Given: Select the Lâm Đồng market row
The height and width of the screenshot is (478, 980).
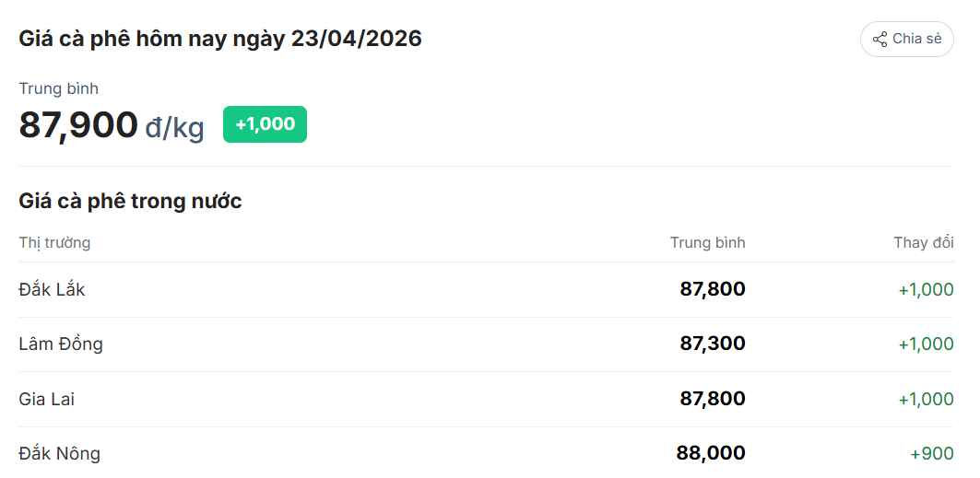Looking at the screenshot, I should tap(61, 344).
